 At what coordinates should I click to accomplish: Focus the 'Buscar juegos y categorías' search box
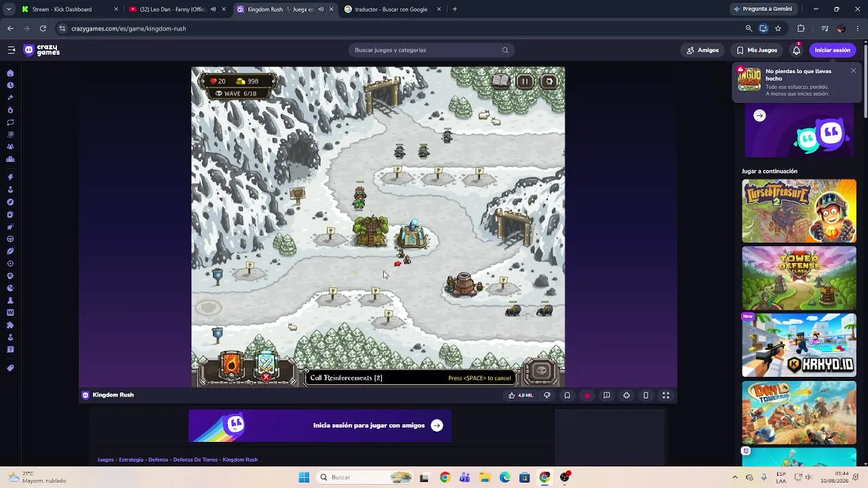pos(431,50)
